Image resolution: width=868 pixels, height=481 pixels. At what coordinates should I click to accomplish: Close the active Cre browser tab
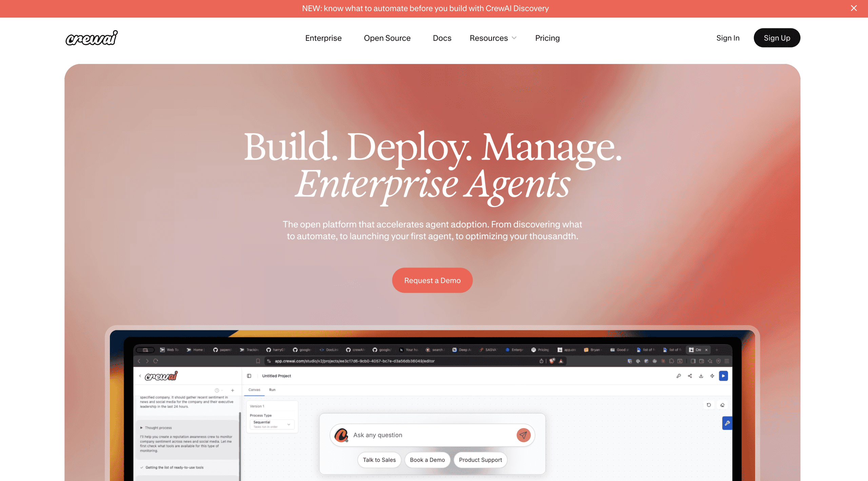(707, 350)
